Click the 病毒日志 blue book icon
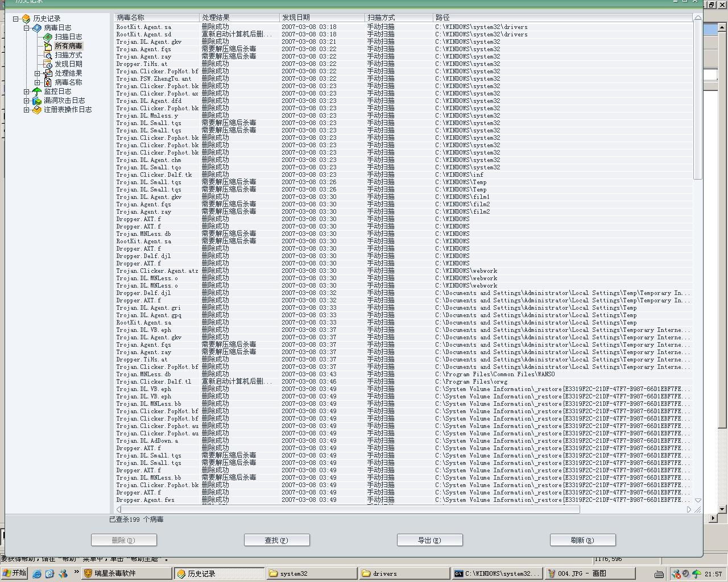Screen dimensions: 728x582 37,28
